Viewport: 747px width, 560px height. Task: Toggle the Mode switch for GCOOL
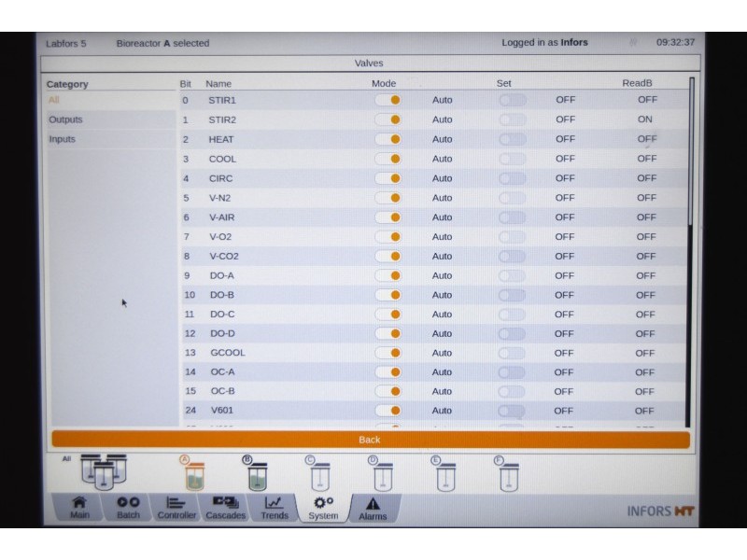[x=388, y=353]
